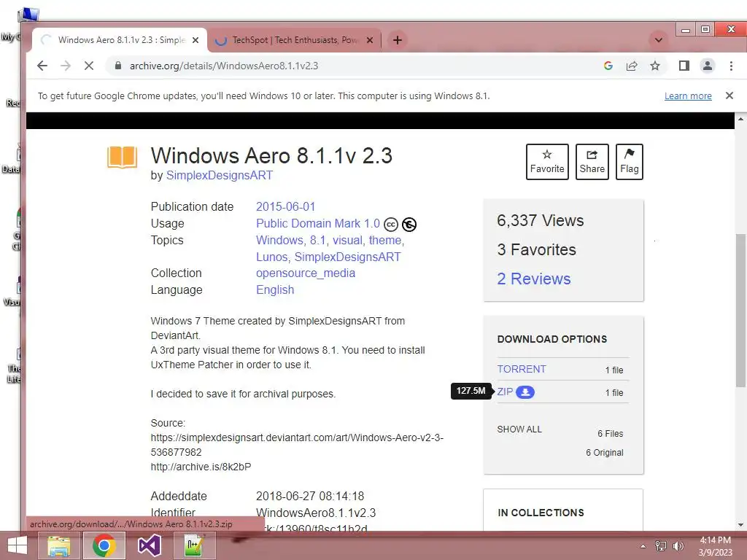Flag this item

tap(630, 162)
